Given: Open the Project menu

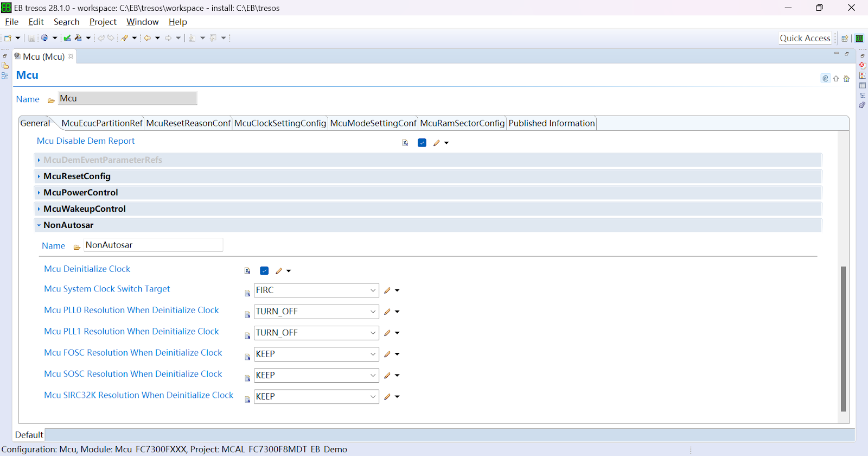Looking at the screenshot, I should point(103,22).
